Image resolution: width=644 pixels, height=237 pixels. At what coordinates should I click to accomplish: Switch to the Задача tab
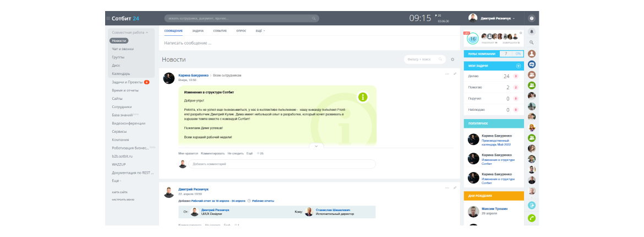pos(198,31)
